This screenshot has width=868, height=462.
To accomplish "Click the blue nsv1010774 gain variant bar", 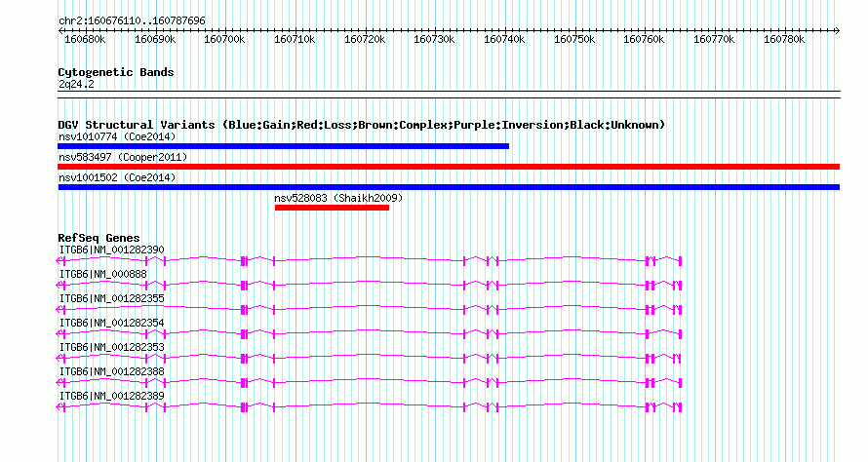I will pos(284,146).
